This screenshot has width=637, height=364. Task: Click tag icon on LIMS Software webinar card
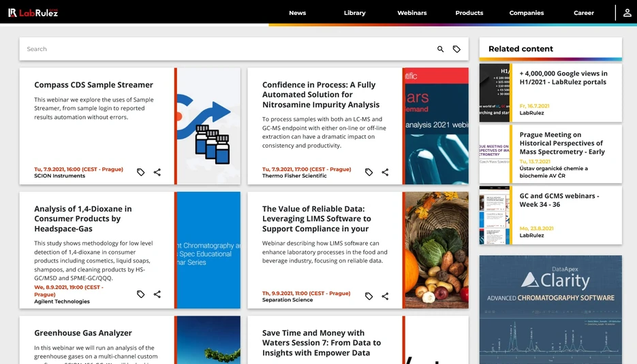[369, 296]
